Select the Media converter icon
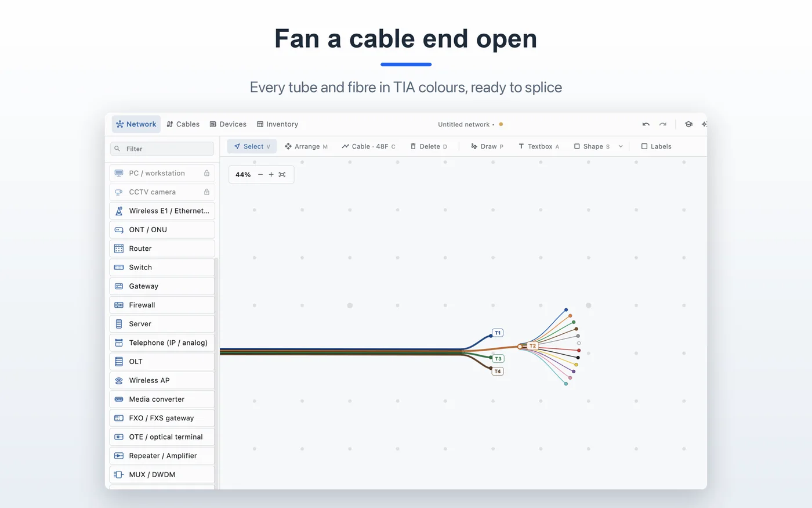The image size is (812, 508). click(119, 399)
